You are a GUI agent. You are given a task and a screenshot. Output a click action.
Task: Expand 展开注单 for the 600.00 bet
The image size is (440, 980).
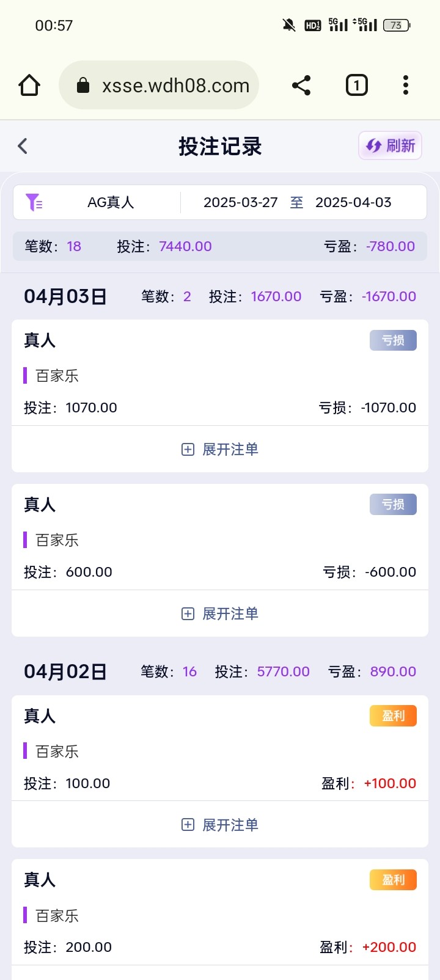[220, 614]
